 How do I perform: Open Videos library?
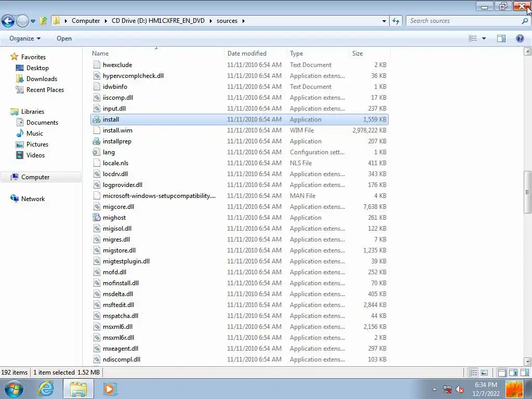[35, 155]
